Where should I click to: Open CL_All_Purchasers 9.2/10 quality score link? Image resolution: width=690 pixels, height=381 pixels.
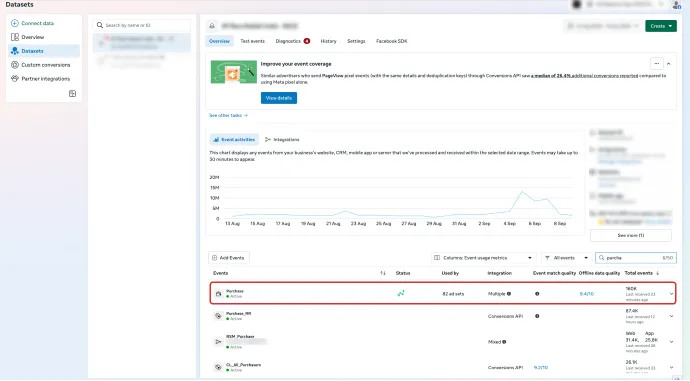(x=541, y=367)
